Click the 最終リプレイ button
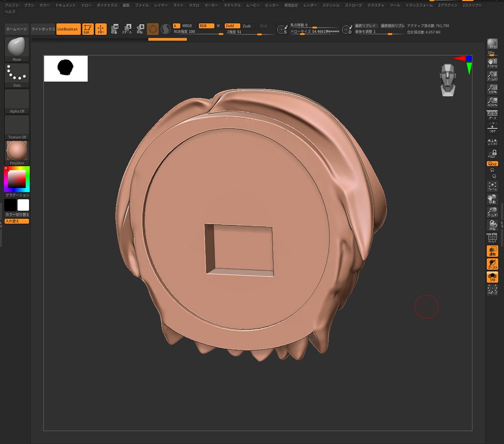Screen dimensions: 504x444 tap(366, 26)
